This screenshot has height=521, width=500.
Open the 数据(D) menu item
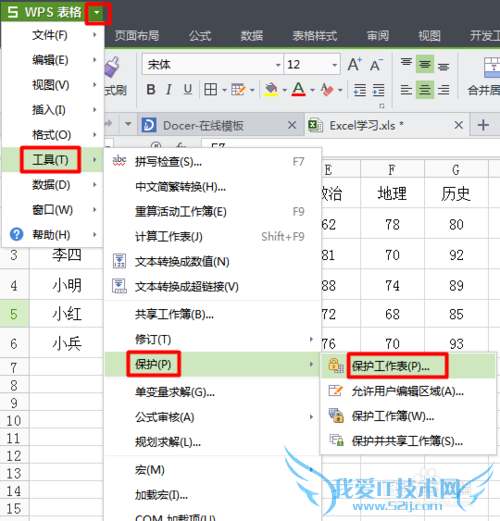click(x=53, y=185)
